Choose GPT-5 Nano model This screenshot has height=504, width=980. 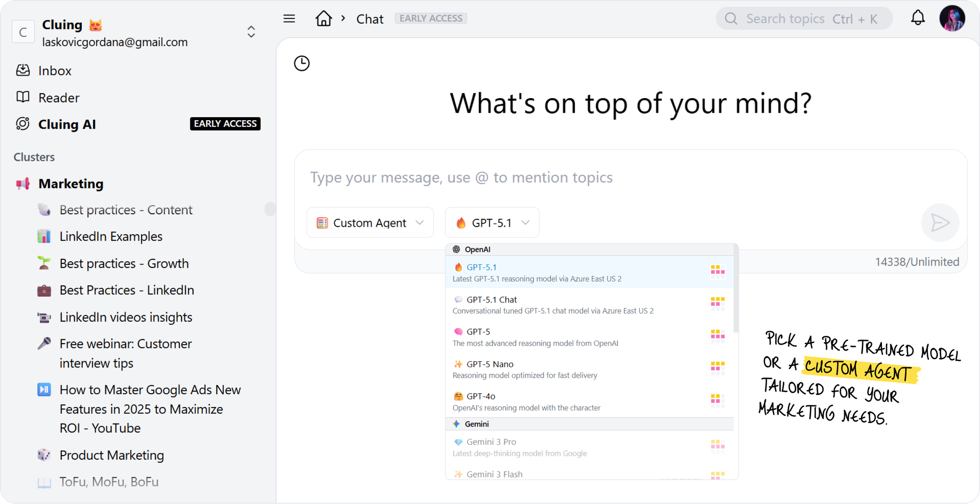pyautogui.click(x=589, y=369)
